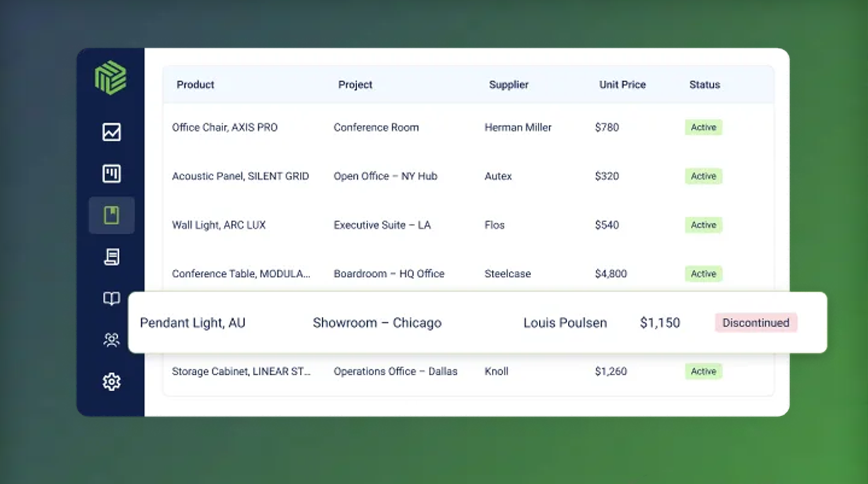This screenshot has height=484, width=868.
Task: Click the $540 unit price
Action: tap(607, 225)
